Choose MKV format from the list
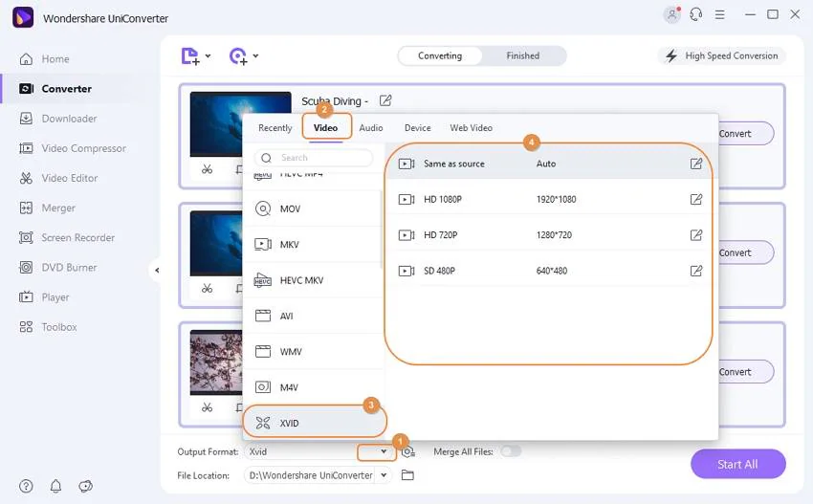The height and width of the screenshot is (504, 813). point(313,244)
